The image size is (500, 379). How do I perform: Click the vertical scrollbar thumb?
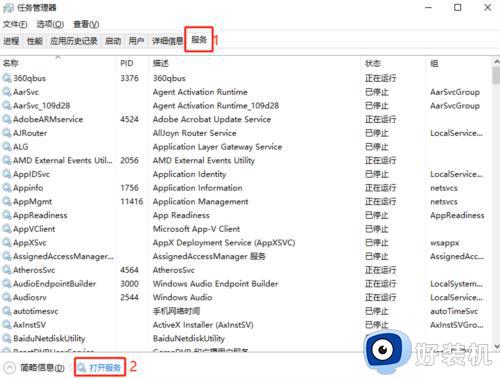coord(496,75)
